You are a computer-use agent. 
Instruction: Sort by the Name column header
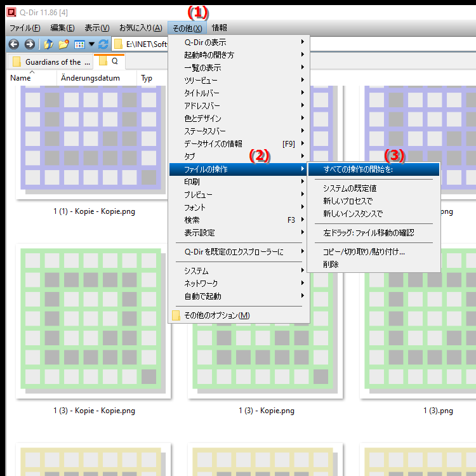[31, 78]
